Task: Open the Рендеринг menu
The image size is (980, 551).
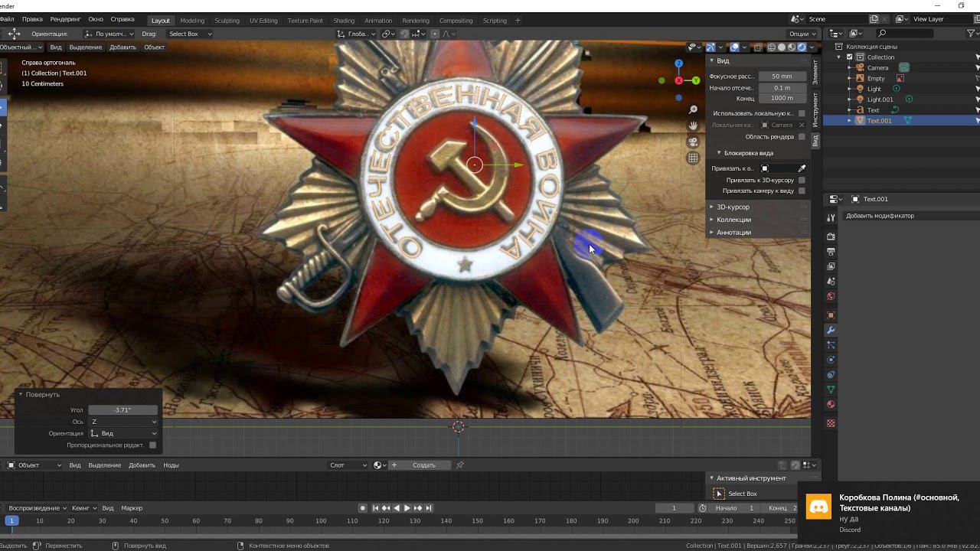Action: pos(65,19)
